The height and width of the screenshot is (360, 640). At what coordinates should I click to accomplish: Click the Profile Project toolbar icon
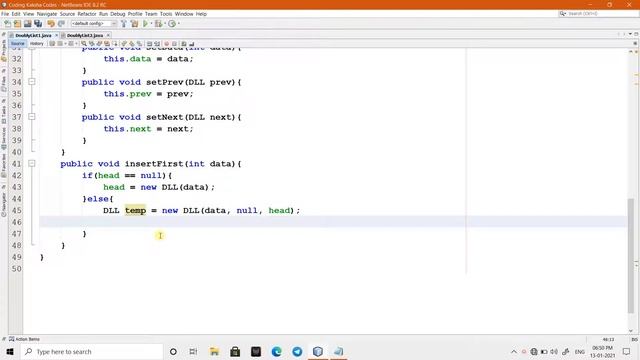pyautogui.click(x=172, y=24)
